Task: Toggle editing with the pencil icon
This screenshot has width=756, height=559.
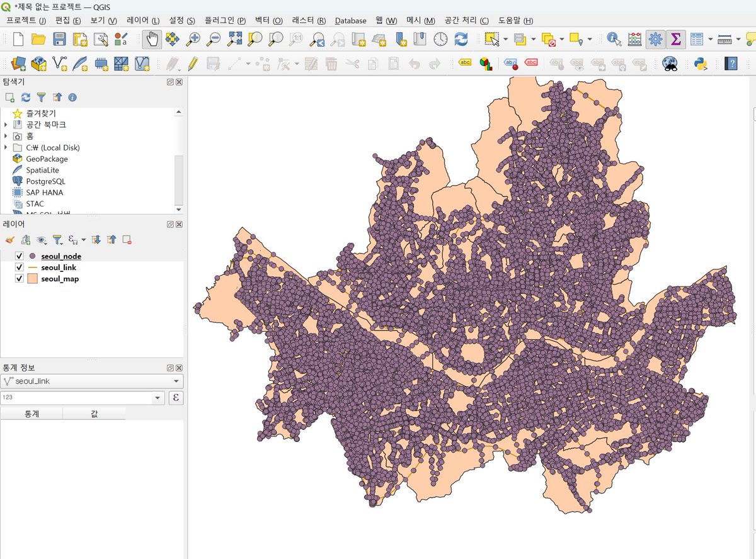Action: pyautogui.click(x=193, y=63)
